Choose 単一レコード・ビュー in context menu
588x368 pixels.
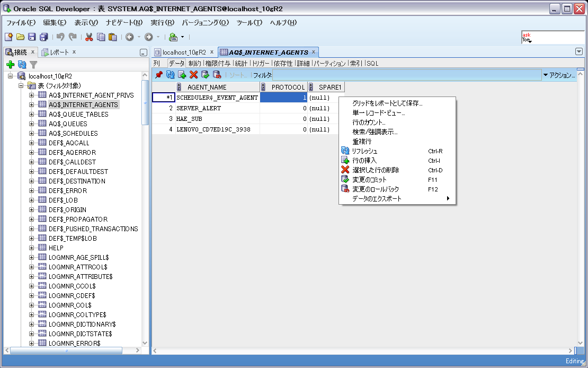[x=397, y=112]
